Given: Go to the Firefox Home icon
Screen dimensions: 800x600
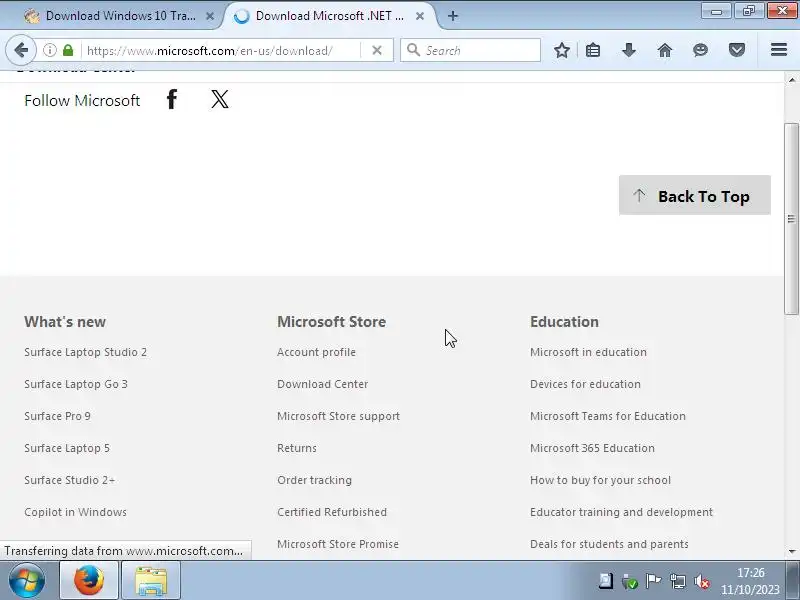Looking at the screenshot, I should (x=665, y=50).
